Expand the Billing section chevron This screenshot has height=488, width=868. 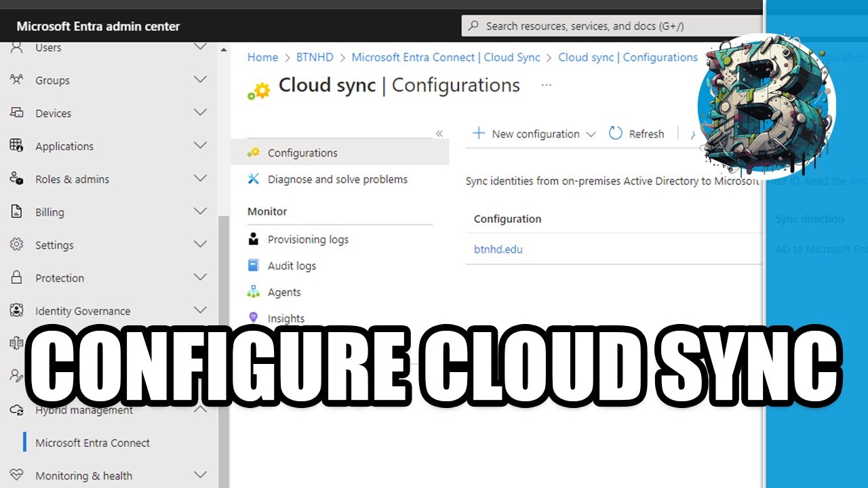(200, 211)
